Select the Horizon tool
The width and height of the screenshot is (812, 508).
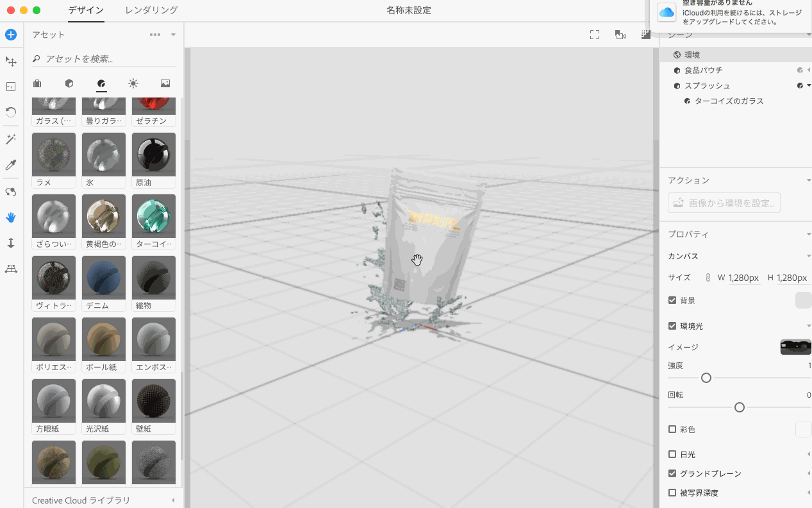pos(11,269)
